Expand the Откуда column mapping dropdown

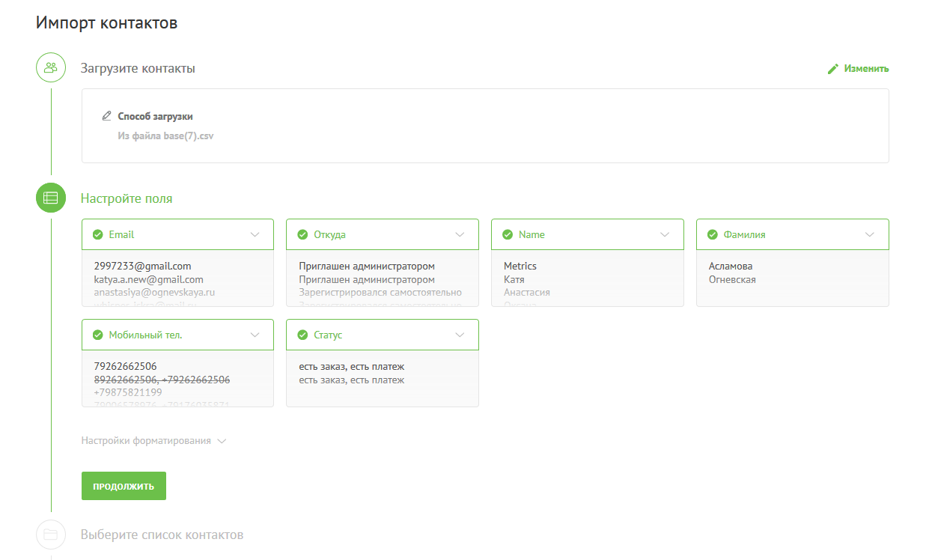[x=460, y=234]
